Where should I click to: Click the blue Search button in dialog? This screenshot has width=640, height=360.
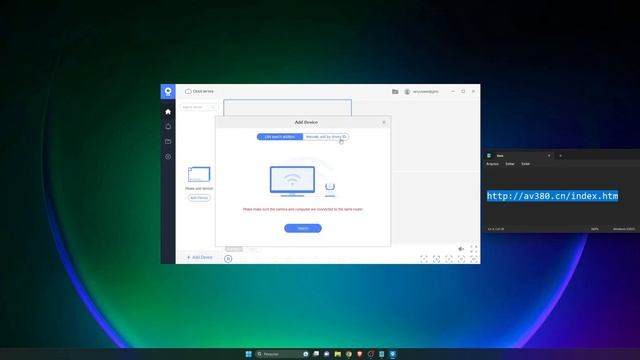click(303, 228)
